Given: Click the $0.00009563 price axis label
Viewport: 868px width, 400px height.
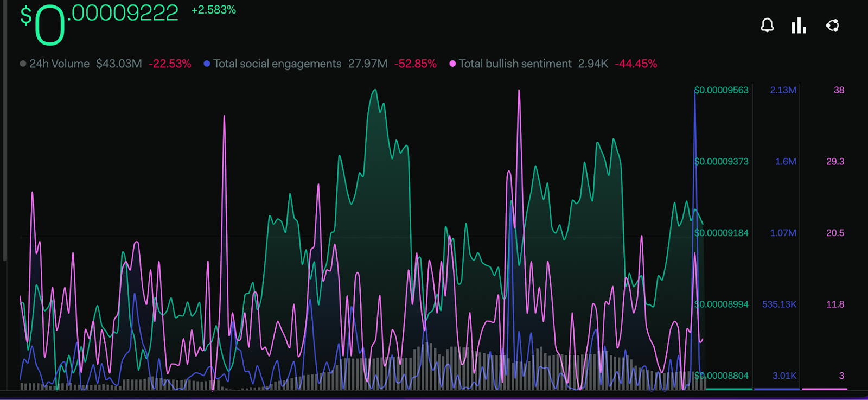Looking at the screenshot, I should click(x=722, y=90).
